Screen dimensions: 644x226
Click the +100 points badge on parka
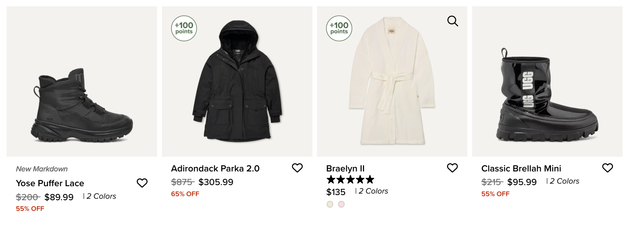click(x=184, y=28)
